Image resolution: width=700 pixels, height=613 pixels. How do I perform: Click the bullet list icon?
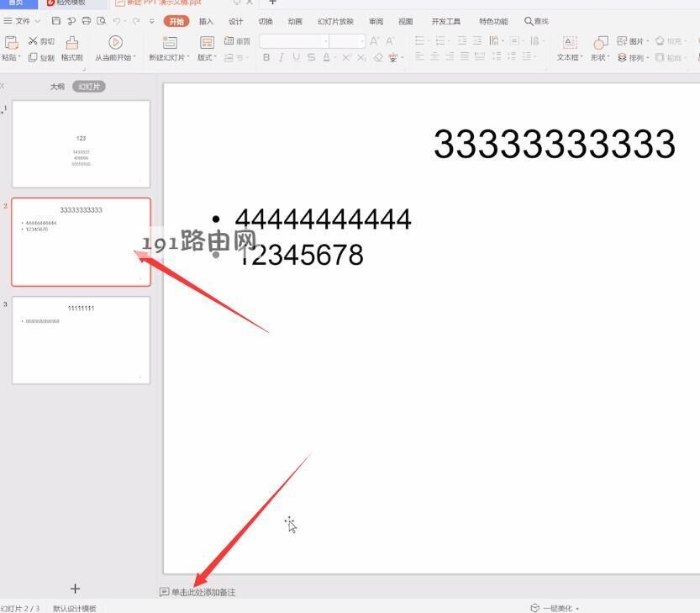[x=419, y=41]
